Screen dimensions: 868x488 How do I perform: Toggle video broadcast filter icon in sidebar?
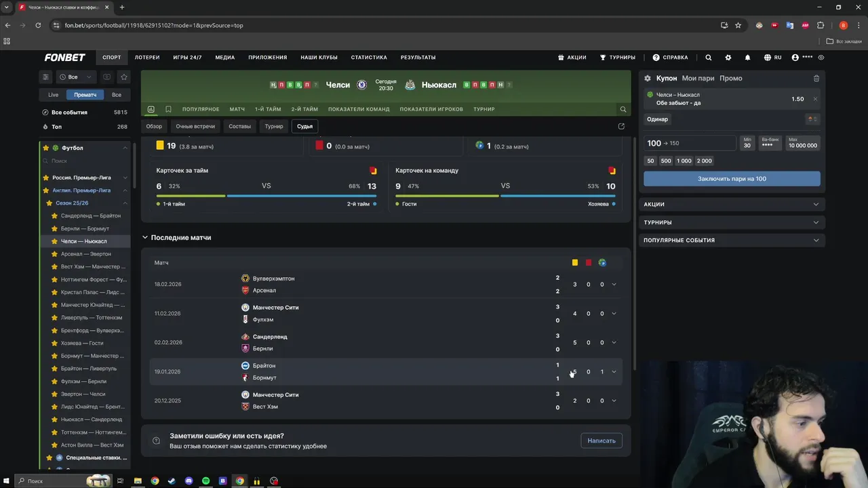coord(107,77)
